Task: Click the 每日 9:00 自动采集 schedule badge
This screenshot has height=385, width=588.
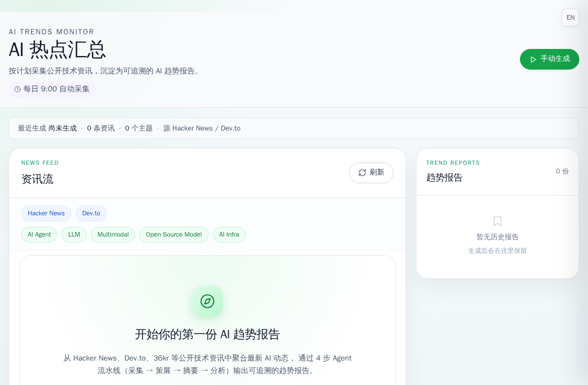Action: [52, 89]
